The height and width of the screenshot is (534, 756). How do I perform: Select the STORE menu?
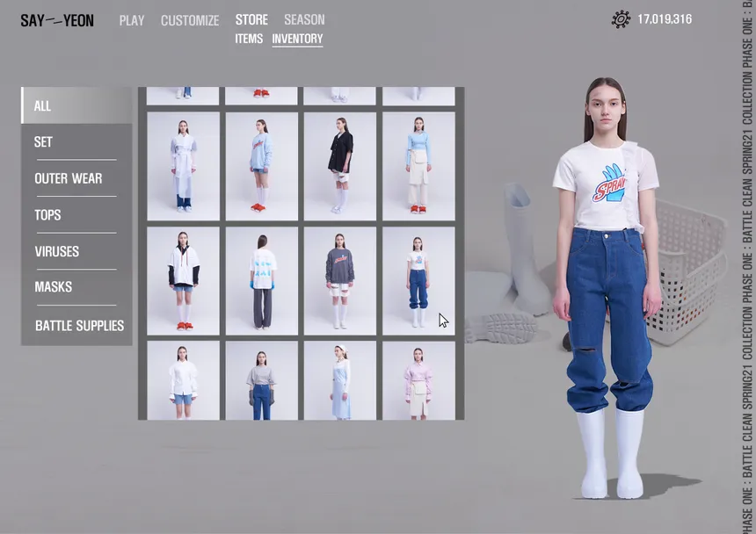251,19
